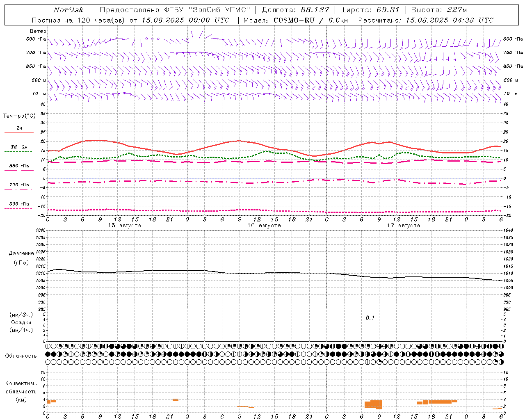The image size is (525, 420).
Task: Click the "17 августа" date label
Action: [x=404, y=226]
